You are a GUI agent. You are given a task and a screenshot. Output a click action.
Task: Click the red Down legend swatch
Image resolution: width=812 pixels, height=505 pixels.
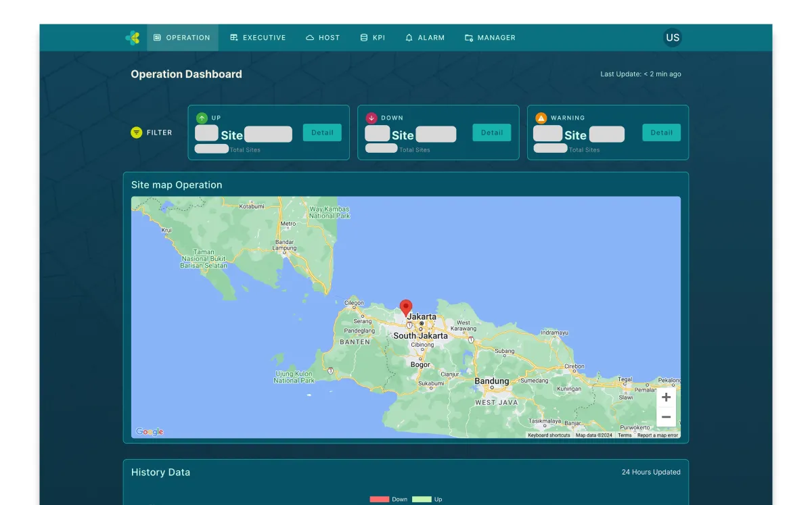click(378, 499)
